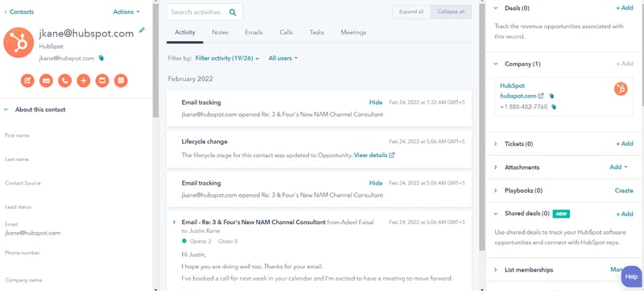Collapse the Deals (0) section
Viewport: 644px width, 291px height.
click(x=495, y=8)
